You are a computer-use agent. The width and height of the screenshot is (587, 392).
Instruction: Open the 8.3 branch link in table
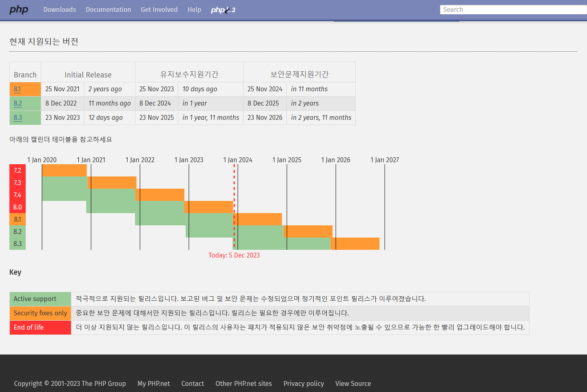18,118
